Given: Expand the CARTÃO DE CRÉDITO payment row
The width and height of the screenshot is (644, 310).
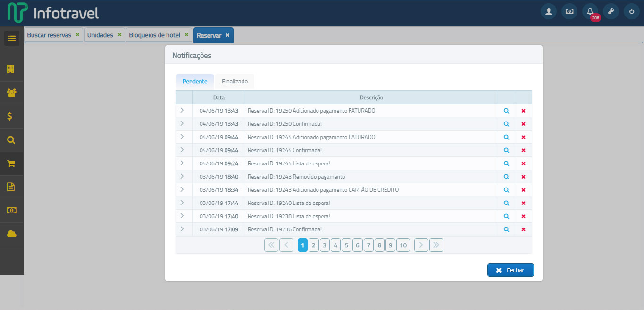Looking at the screenshot, I should click(x=182, y=189).
